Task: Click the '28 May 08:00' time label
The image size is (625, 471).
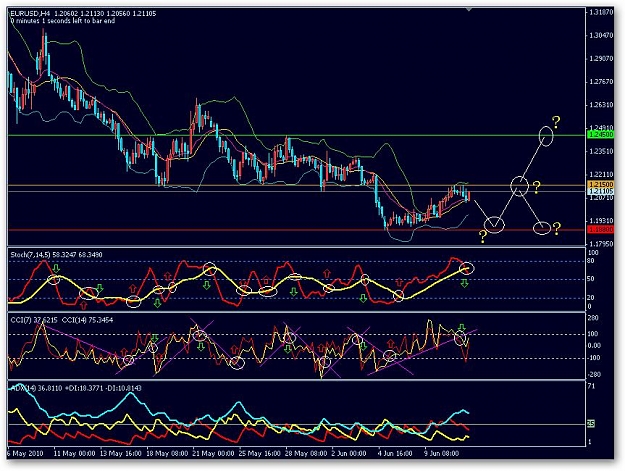Action: (306, 453)
